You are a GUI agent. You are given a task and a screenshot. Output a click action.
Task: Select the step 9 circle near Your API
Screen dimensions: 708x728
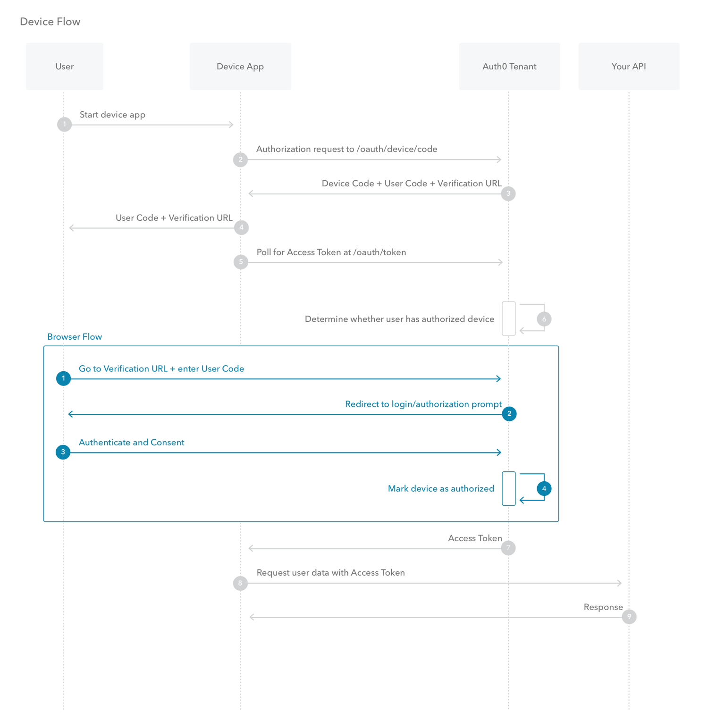pos(629,616)
